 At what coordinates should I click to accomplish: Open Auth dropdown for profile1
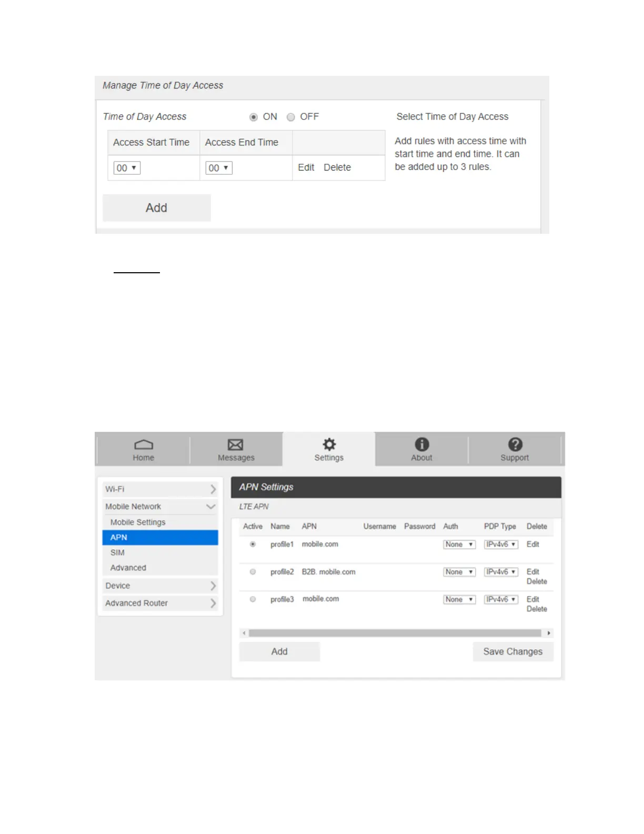click(x=459, y=544)
